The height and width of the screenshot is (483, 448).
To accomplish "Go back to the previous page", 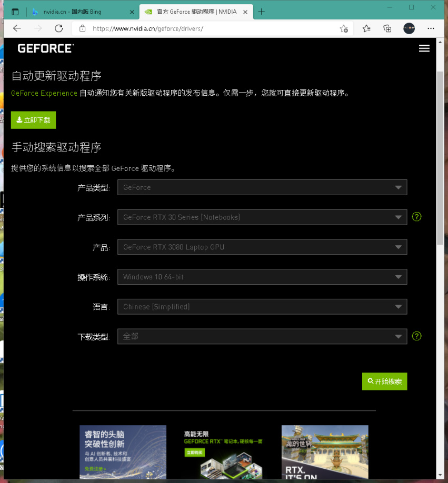I will [17, 28].
